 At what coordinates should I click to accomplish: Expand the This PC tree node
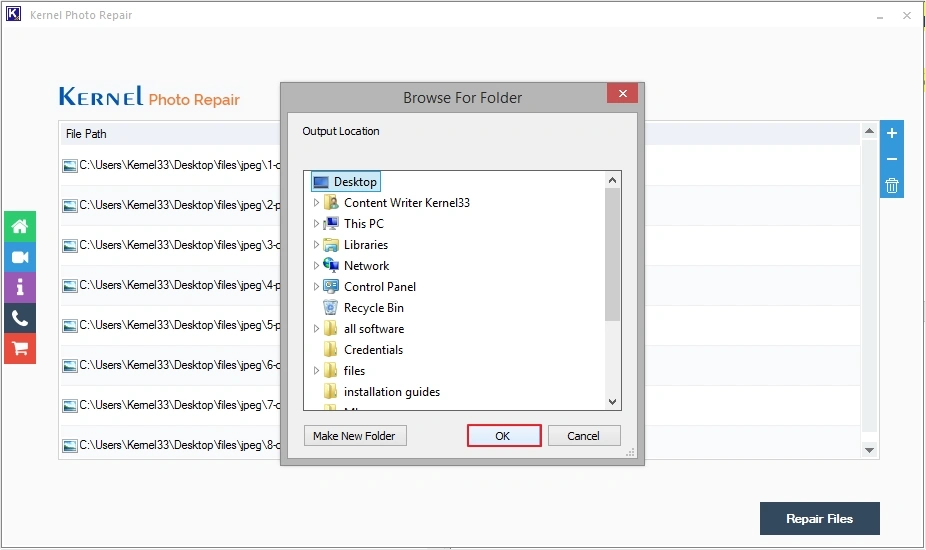tap(316, 224)
